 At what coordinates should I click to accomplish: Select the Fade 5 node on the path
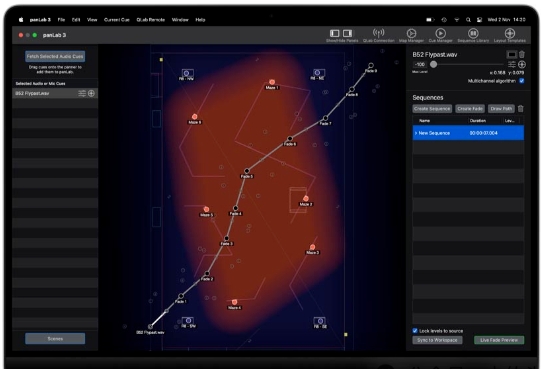247,171
